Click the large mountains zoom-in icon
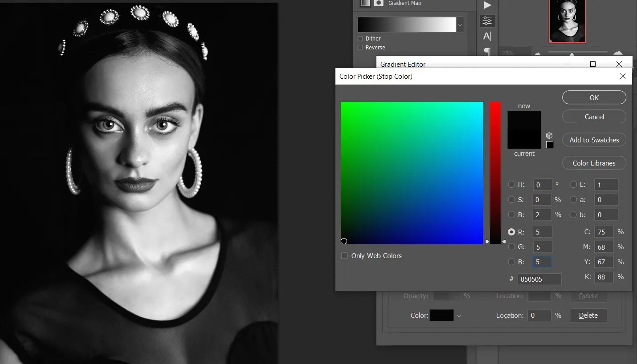 tap(618, 53)
